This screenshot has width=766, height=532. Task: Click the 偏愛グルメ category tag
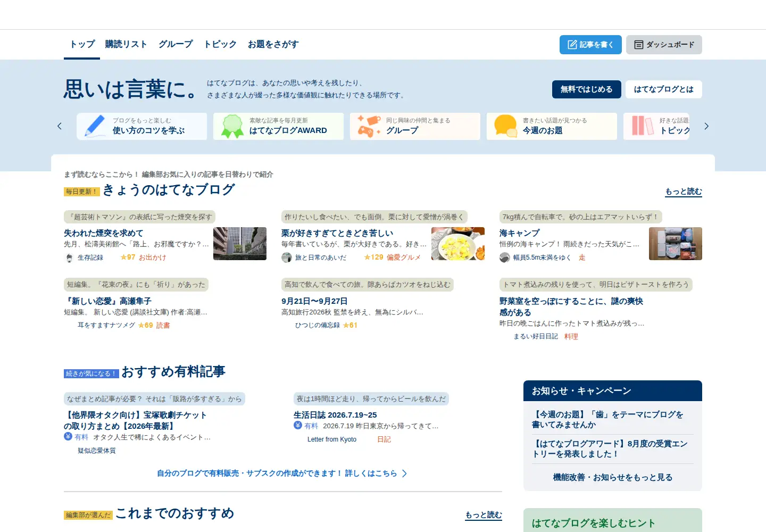click(404, 257)
